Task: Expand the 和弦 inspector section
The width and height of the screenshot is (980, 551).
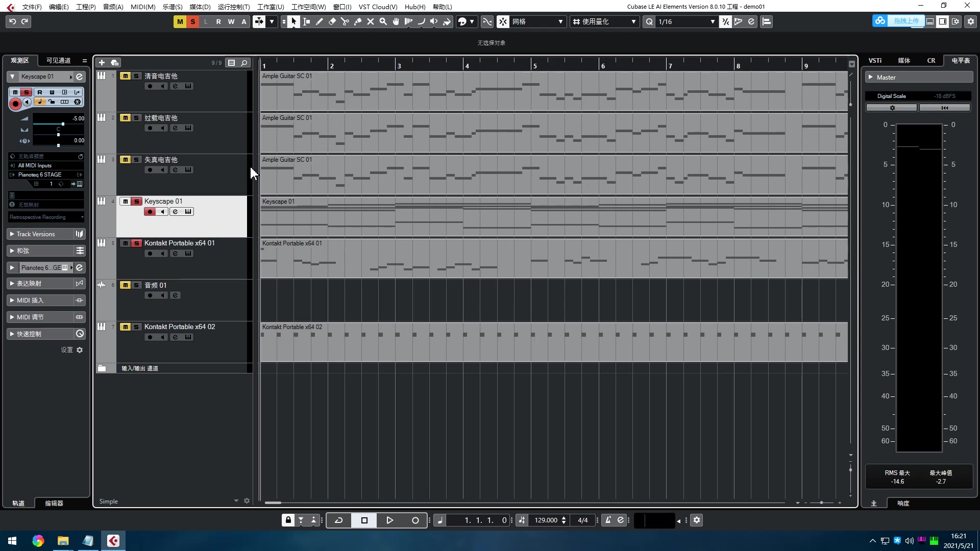Action: pos(12,251)
